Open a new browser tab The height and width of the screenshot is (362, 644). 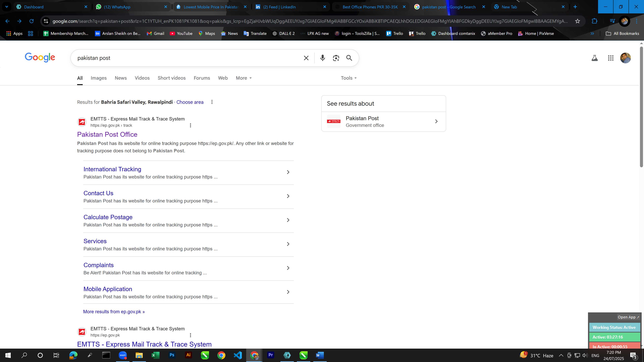(x=575, y=7)
